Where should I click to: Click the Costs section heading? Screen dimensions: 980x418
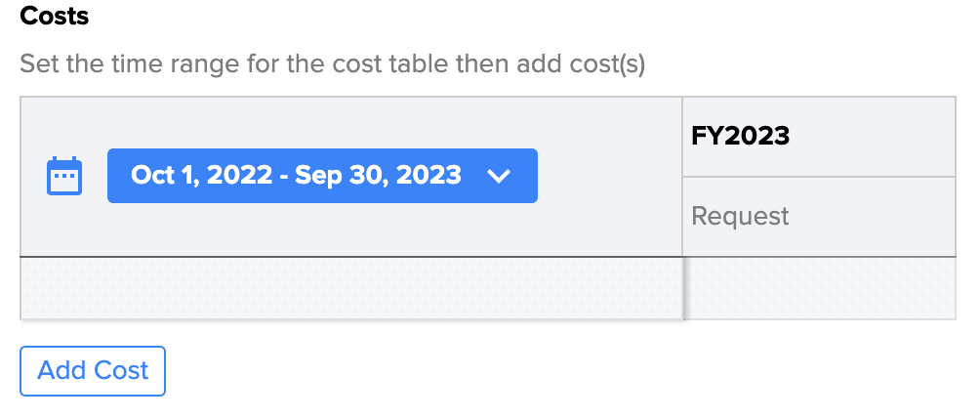coord(55,17)
